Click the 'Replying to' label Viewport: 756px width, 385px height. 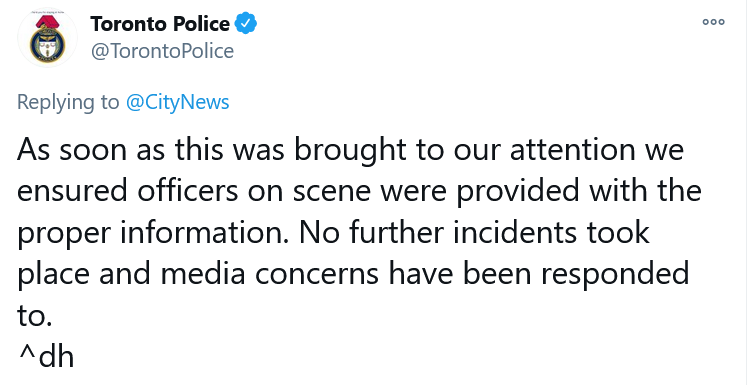click(x=68, y=102)
